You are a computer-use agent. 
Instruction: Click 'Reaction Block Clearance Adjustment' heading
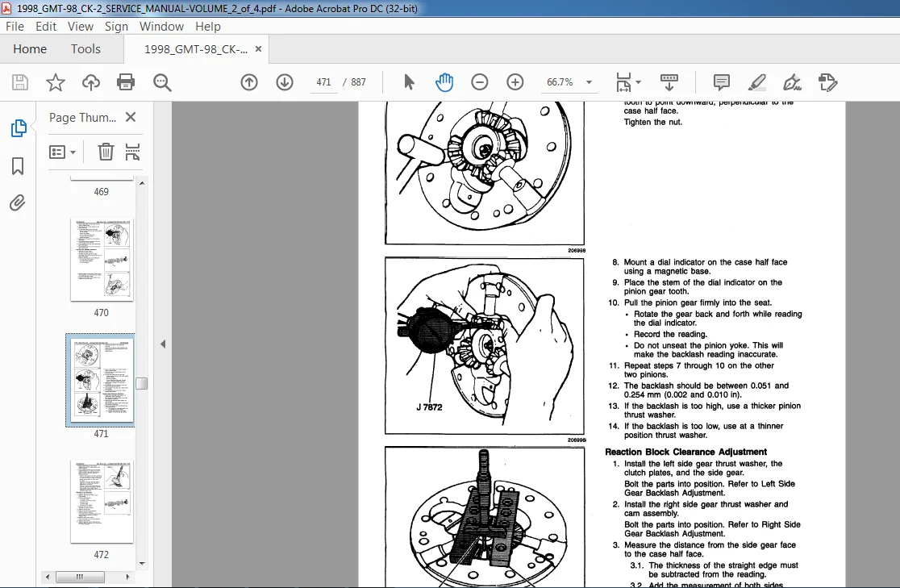[x=686, y=452]
